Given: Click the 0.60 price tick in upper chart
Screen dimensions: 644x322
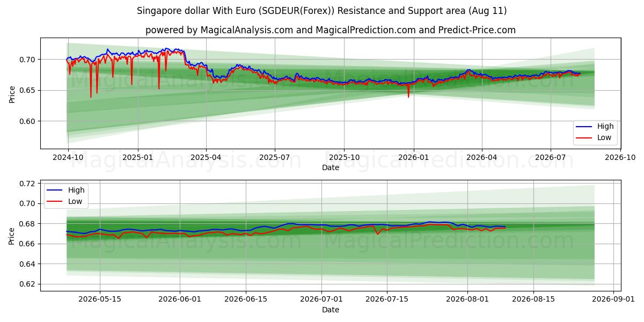Looking at the screenshot, I should [x=28, y=121].
